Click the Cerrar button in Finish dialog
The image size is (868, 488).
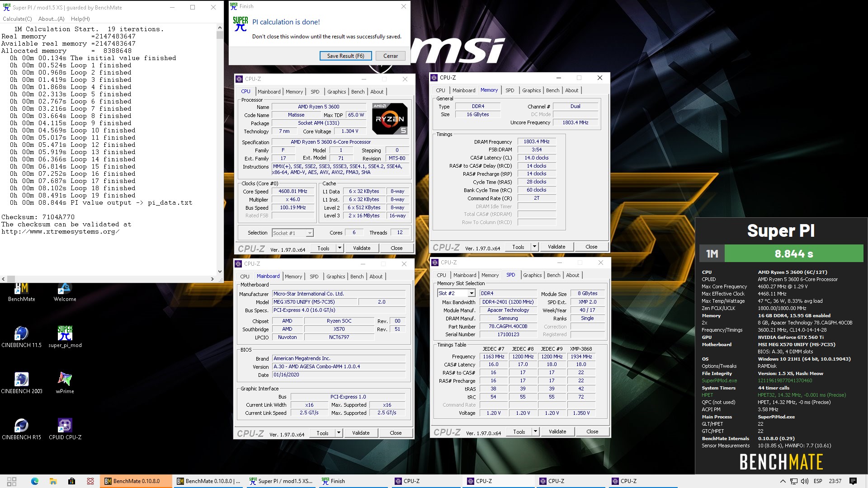[391, 56]
